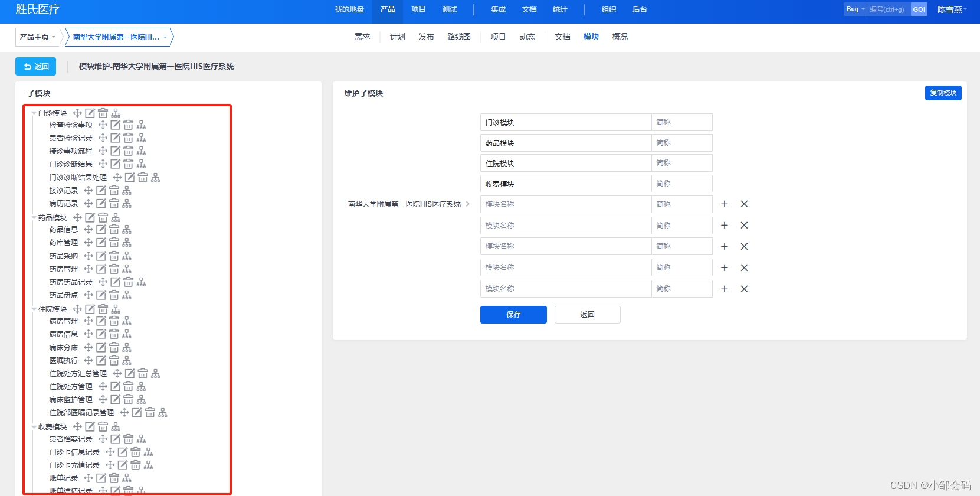980x496 pixels.
Task: Open hierarchy icon for 门诊卡充值记录
Action: [x=149, y=465]
